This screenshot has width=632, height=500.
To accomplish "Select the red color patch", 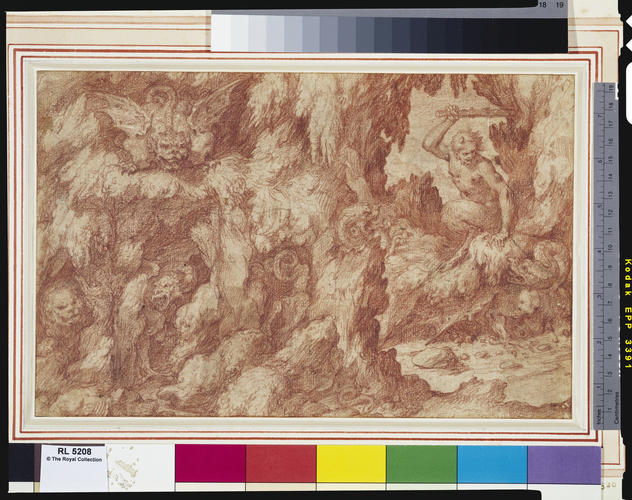I will [281, 463].
